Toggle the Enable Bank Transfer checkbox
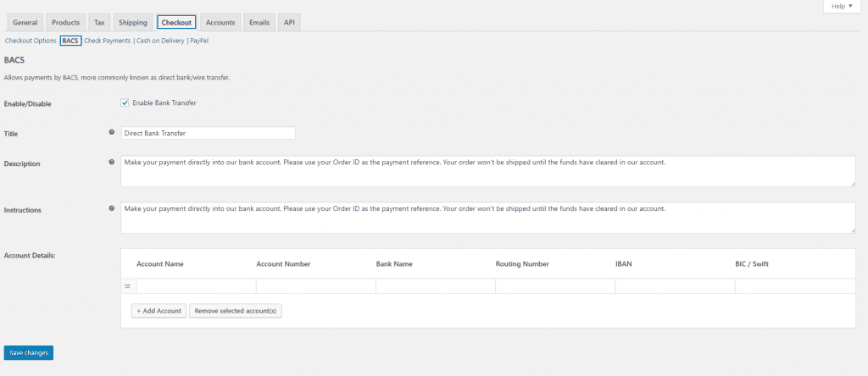The height and width of the screenshot is (376, 868). pyautogui.click(x=125, y=103)
